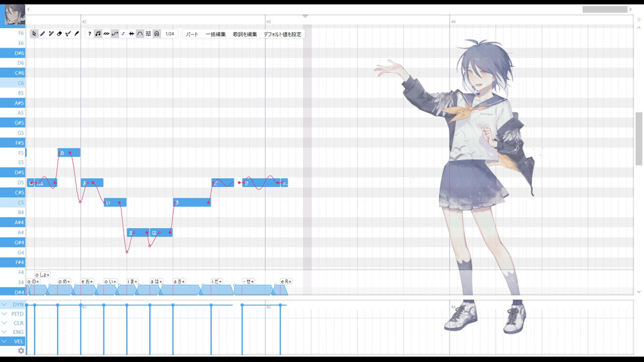Toggle final pitch display icon

123,34
